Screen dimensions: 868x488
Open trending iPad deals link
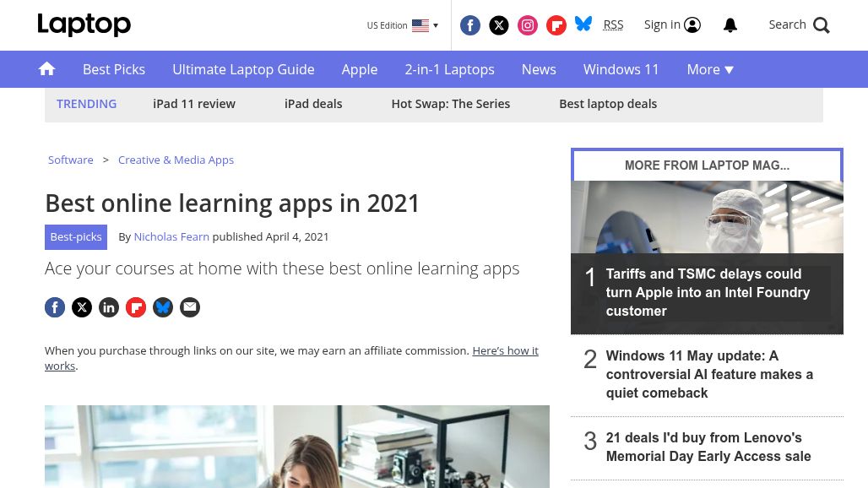click(313, 104)
